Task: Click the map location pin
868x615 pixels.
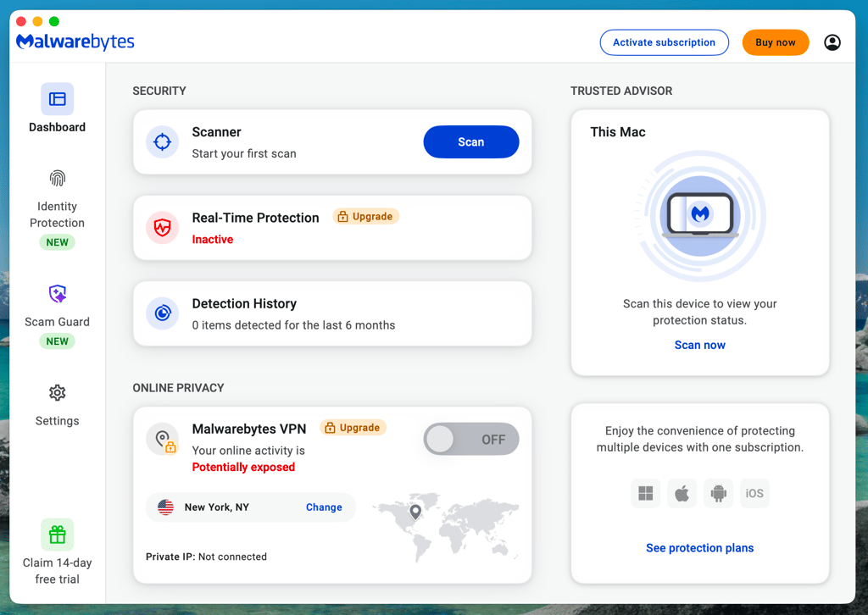Action: point(415,512)
